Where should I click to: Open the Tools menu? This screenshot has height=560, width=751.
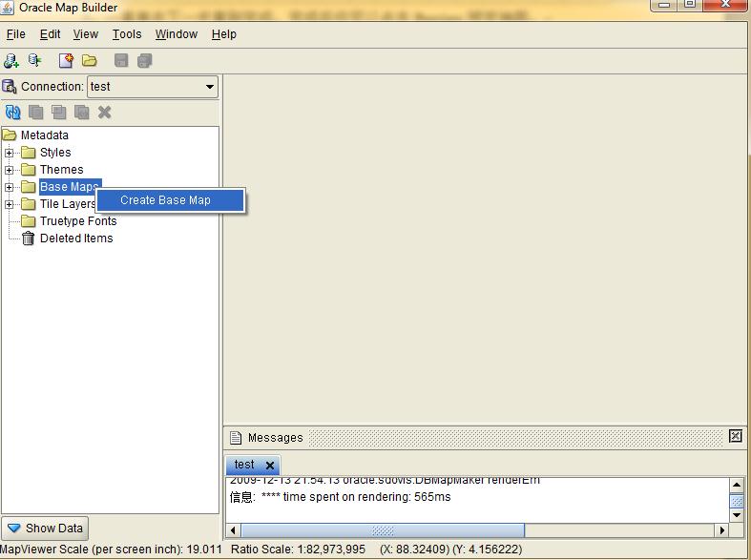pos(127,34)
